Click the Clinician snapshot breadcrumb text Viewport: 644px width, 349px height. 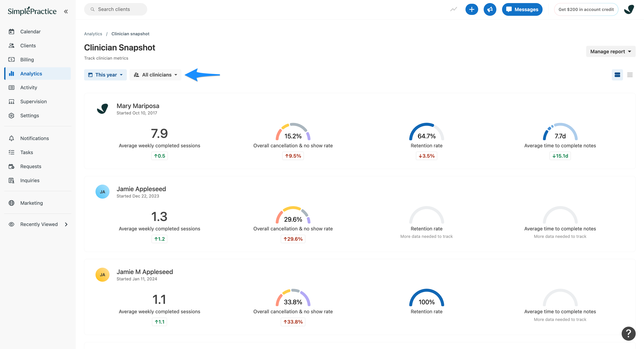(x=130, y=34)
